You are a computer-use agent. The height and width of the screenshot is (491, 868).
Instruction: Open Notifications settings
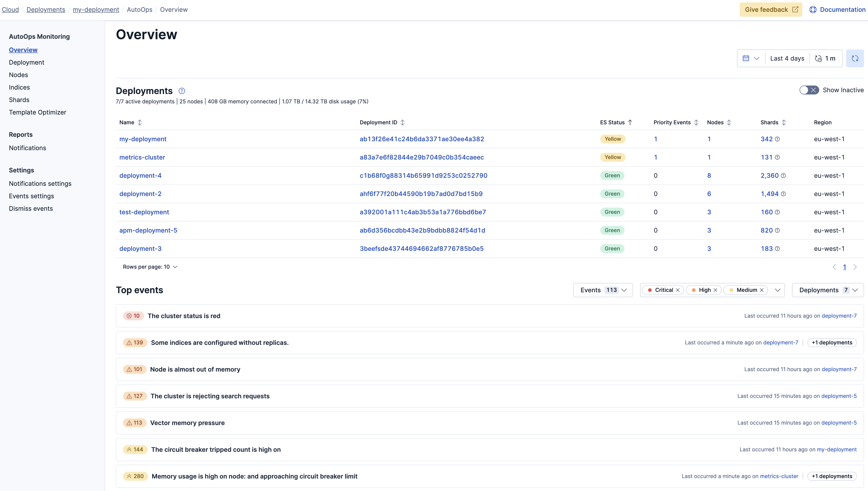coord(40,183)
